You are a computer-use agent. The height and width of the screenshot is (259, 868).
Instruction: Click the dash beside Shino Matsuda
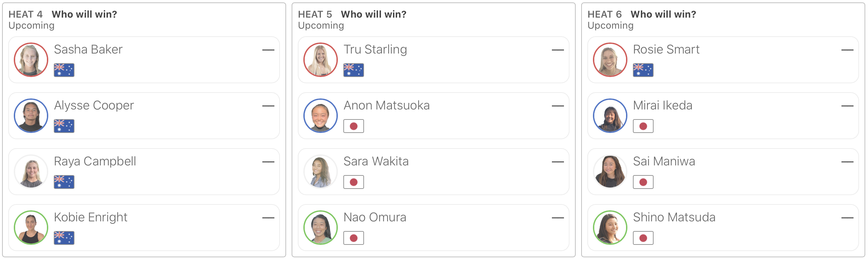pos(847,218)
